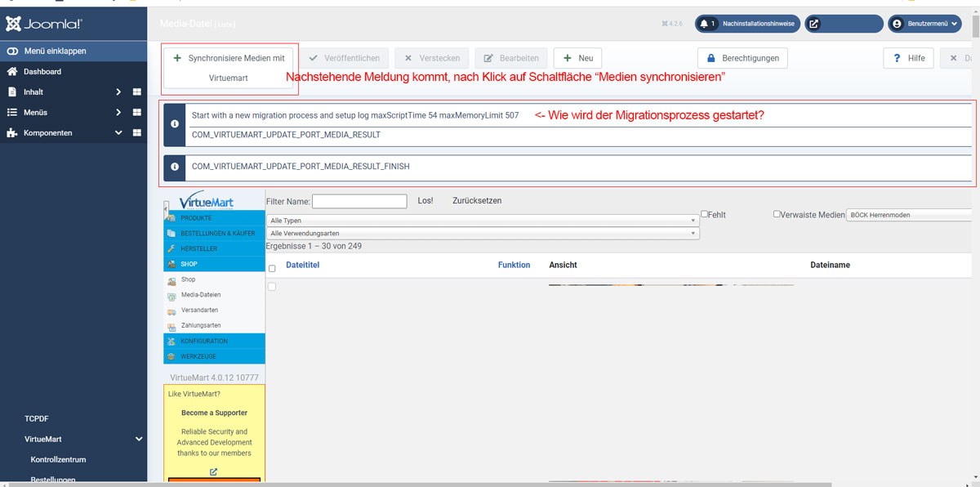Open the Alle Typen dropdown
The height and width of the screenshot is (487, 980).
click(x=483, y=221)
